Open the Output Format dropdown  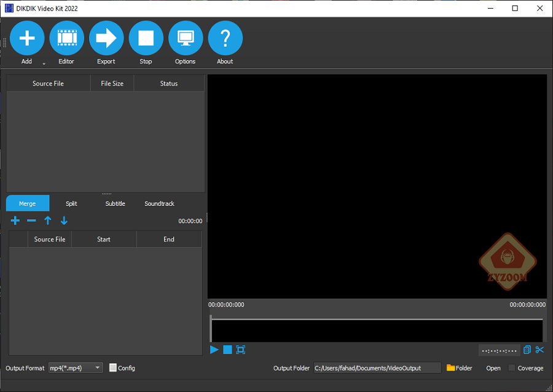[x=76, y=368]
